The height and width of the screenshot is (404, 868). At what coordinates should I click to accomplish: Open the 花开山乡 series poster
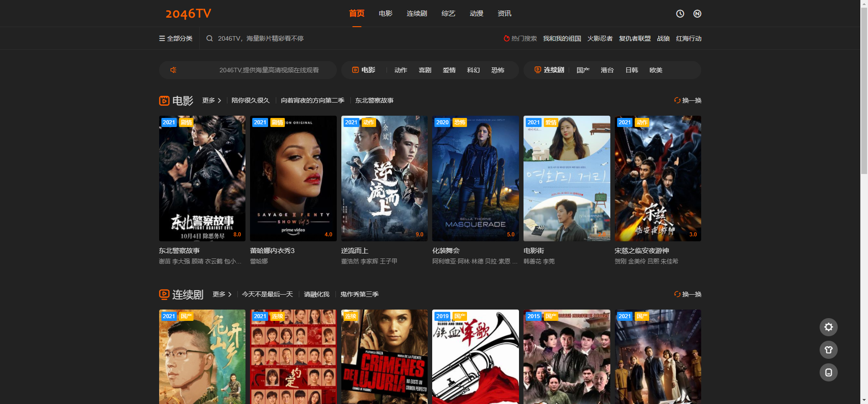[x=202, y=357]
